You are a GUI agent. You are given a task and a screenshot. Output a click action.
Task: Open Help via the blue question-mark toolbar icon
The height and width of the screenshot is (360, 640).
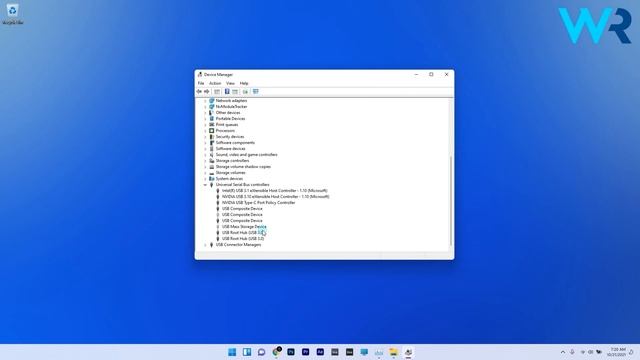point(227,91)
